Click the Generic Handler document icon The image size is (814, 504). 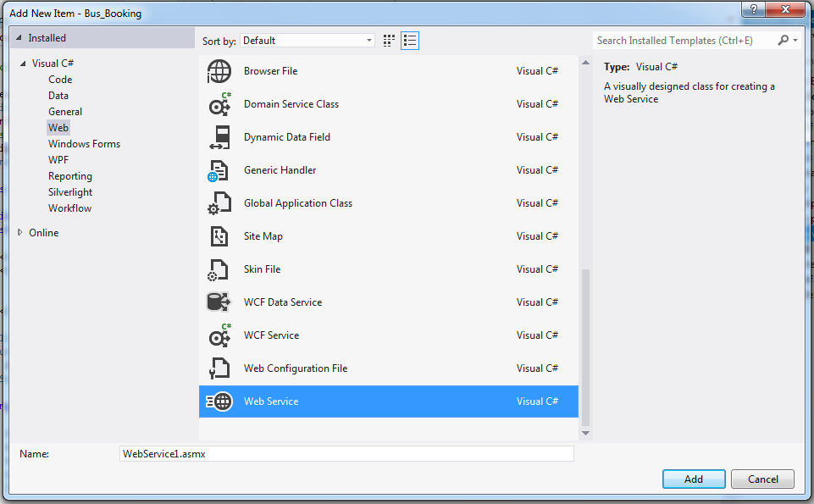(219, 170)
